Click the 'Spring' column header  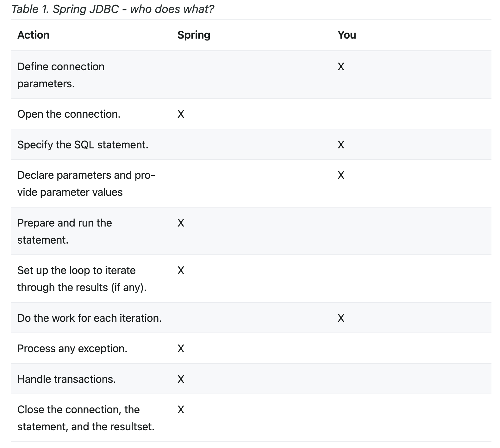194,35
